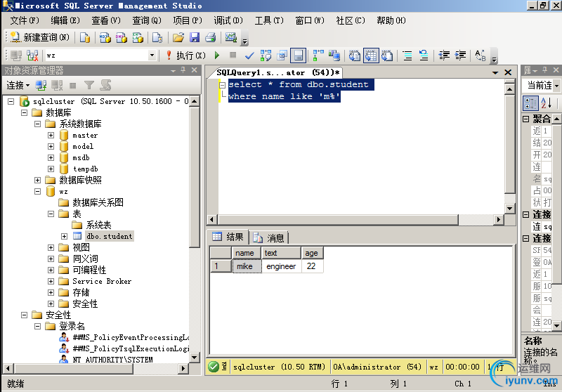Screen dimensions: 562x392
Task: Open an Analysis Services MDX Query
Action: tap(105, 37)
